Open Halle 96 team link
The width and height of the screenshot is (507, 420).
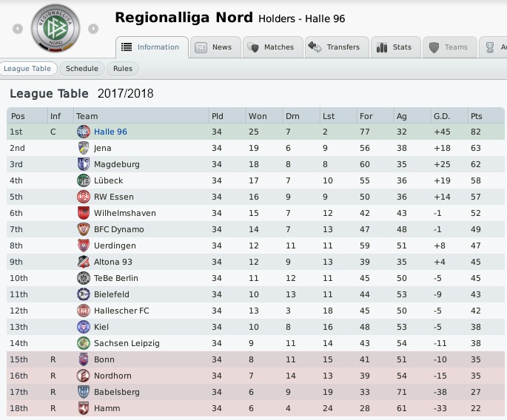tap(110, 132)
